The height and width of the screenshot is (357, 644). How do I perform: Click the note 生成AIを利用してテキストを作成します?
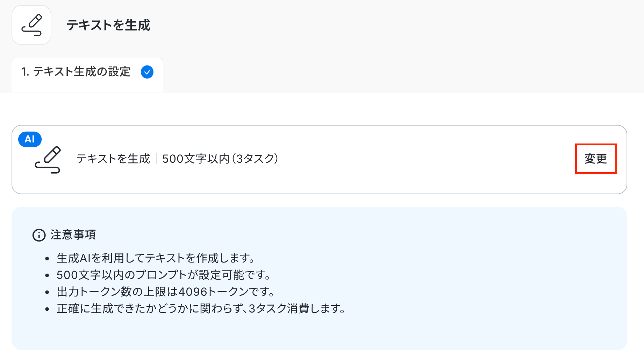[x=156, y=258]
